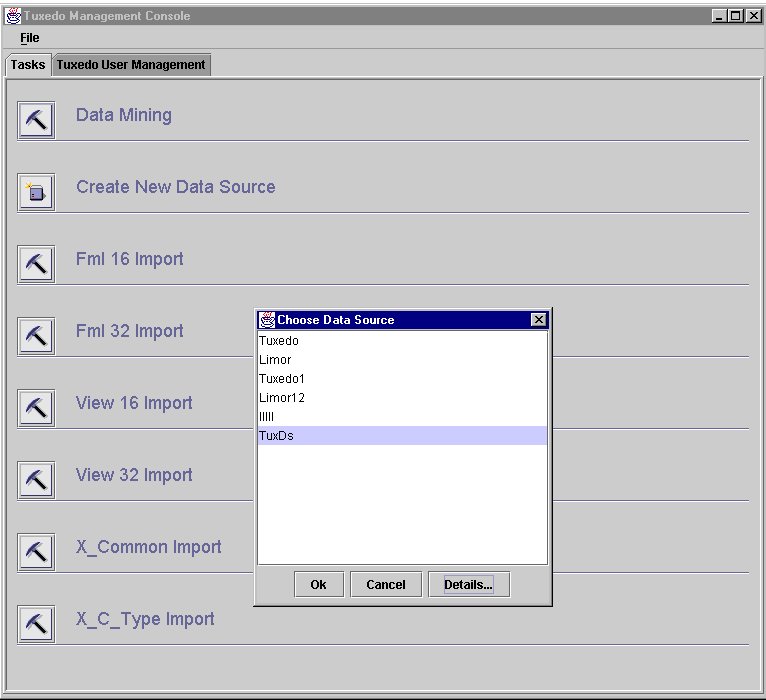Screen dimensions: 766x700
Task: Click the Fml 16 Import hammer icon
Action: [36, 264]
